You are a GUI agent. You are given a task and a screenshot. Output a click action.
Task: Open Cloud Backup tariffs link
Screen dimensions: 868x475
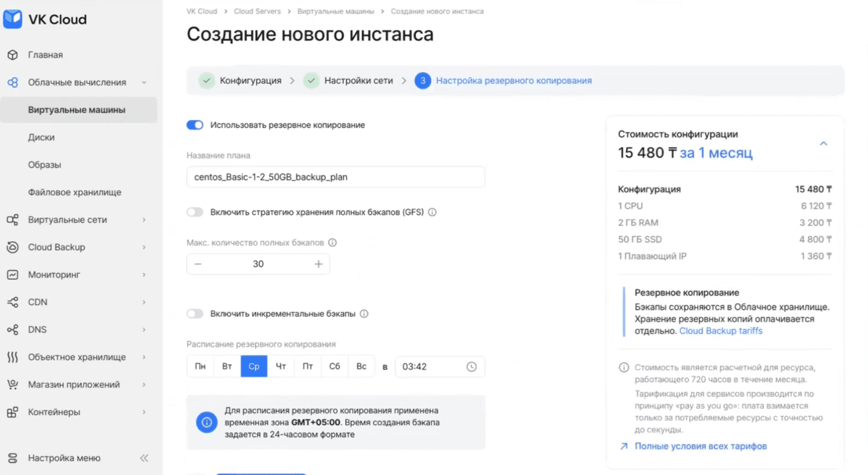point(721,331)
